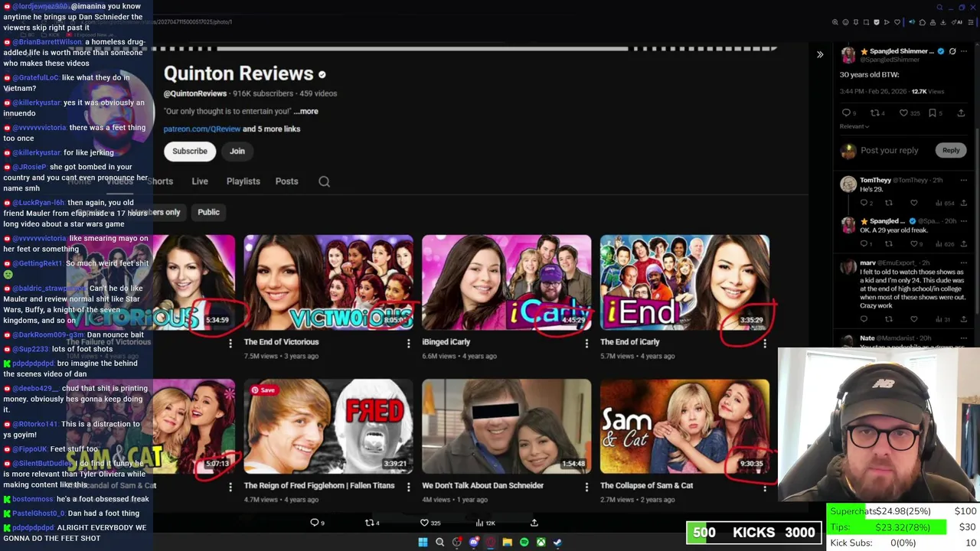Click the emoji face browser toolbar icon
This screenshot has width=980, height=551.
[845, 22]
